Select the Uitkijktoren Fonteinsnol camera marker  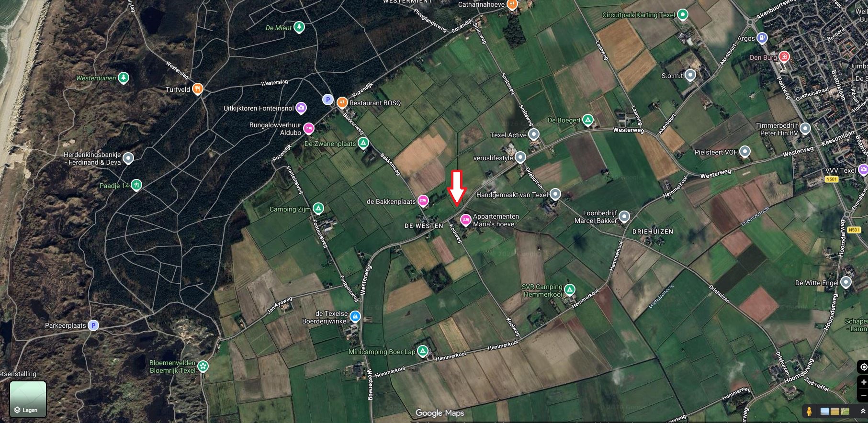tap(301, 108)
